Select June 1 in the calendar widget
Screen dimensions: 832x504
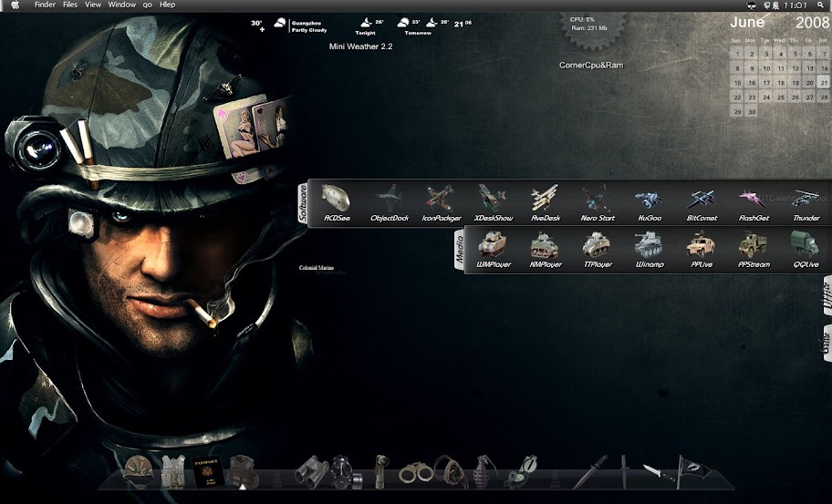tap(737, 54)
